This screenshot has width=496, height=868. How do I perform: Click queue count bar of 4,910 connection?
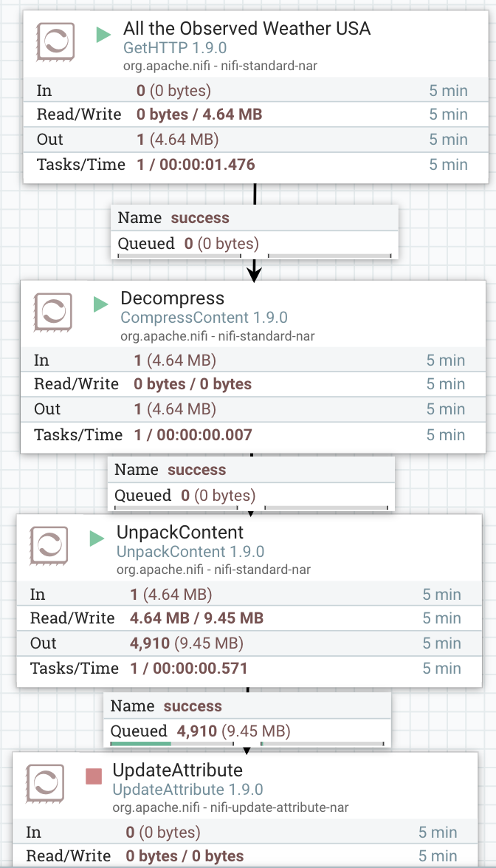point(172,743)
